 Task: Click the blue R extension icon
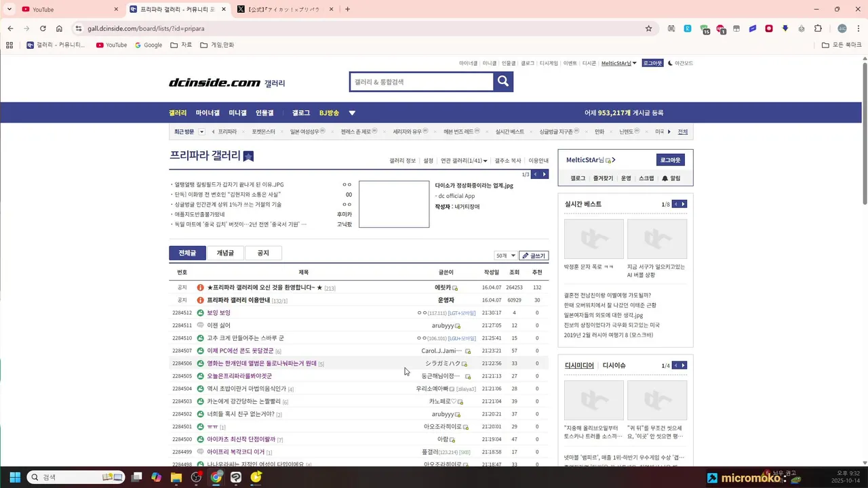pyautogui.click(x=688, y=28)
